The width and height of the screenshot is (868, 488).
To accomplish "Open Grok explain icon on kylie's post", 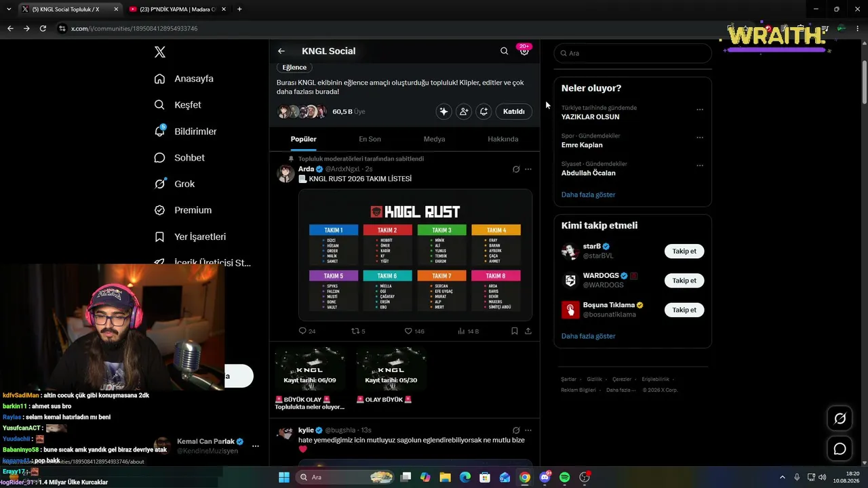I will (516, 430).
